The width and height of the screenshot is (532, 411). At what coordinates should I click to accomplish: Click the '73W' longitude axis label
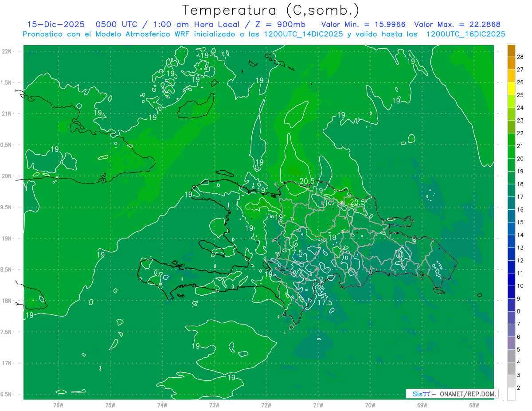point(214,405)
